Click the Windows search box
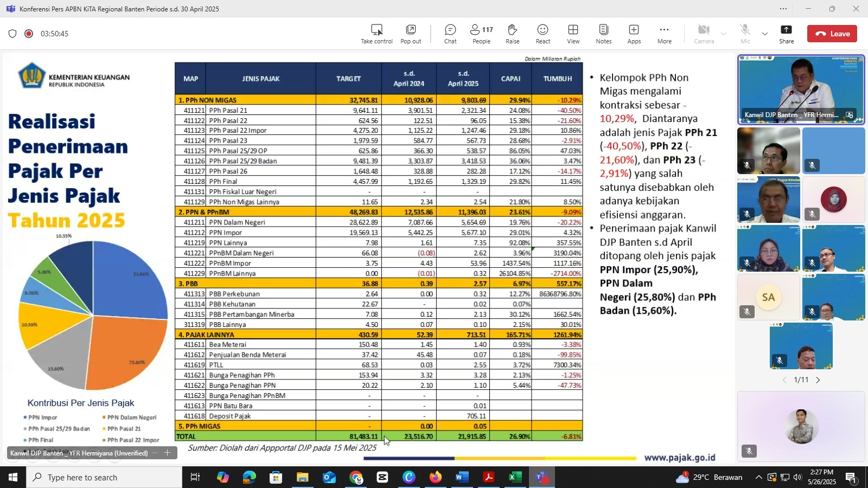 point(104,477)
